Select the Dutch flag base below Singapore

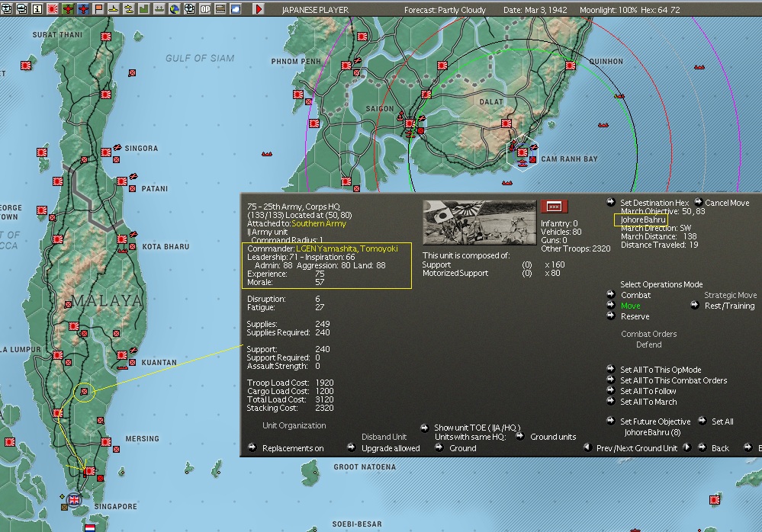click(90, 527)
